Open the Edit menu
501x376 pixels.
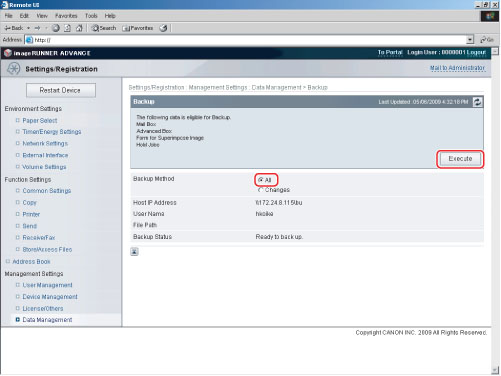click(24, 16)
